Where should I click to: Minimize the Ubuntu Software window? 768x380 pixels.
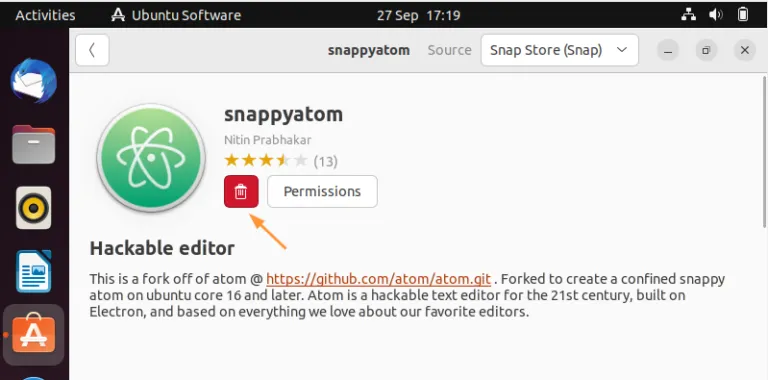click(668, 50)
